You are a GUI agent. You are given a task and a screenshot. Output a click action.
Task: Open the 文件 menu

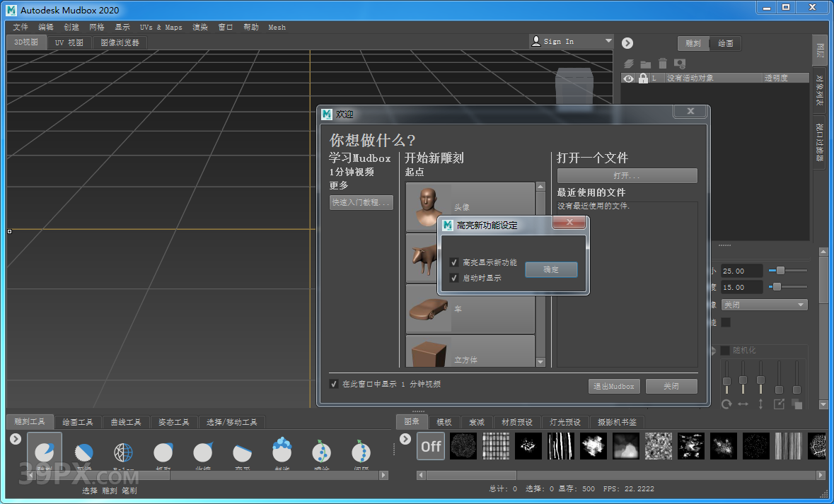21,28
